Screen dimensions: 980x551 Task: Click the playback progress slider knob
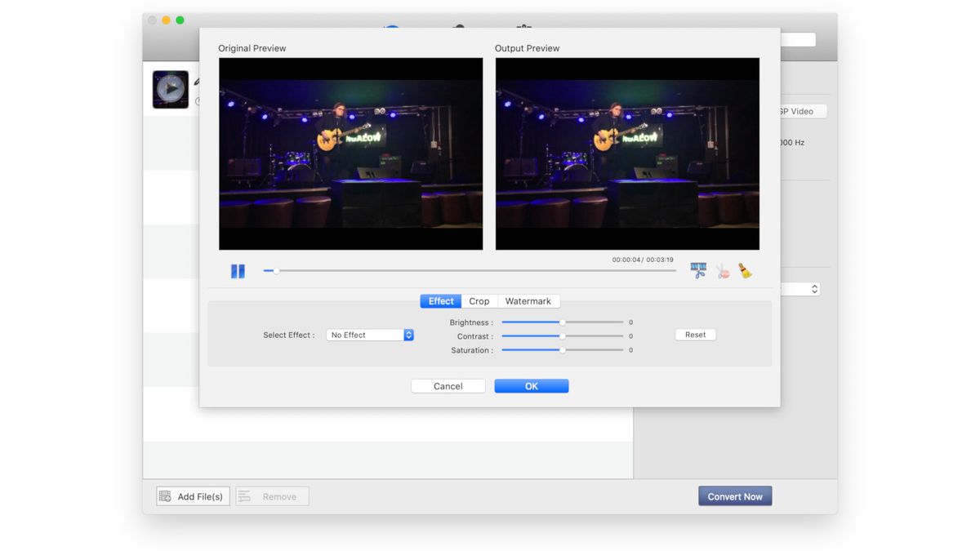coord(275,270)
